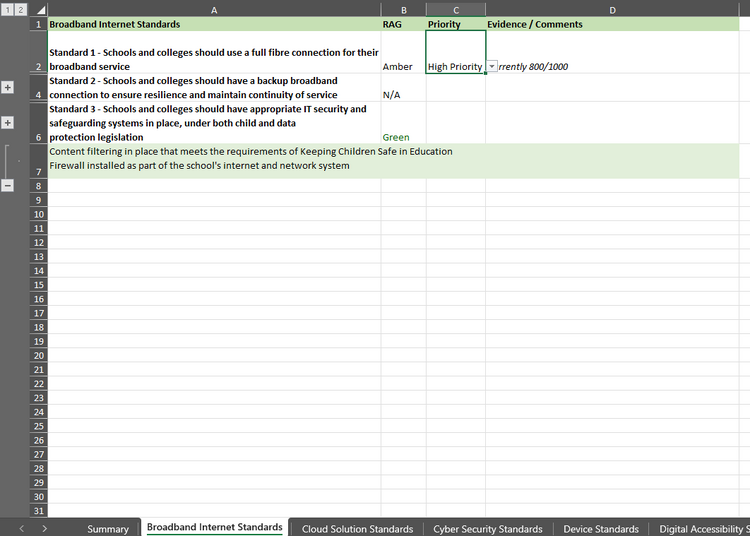
Task: Open the Device Standards sheet tab
Action: (x=601, y=529)
